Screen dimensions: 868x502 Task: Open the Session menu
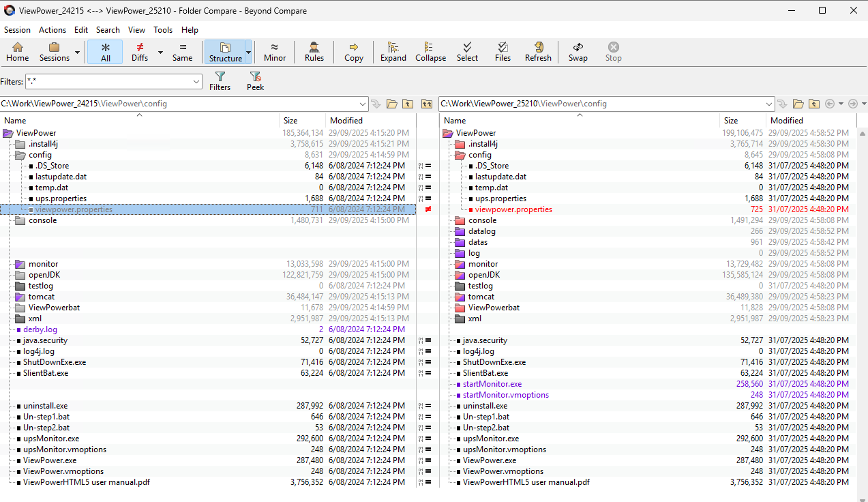[x=17, y=30]
